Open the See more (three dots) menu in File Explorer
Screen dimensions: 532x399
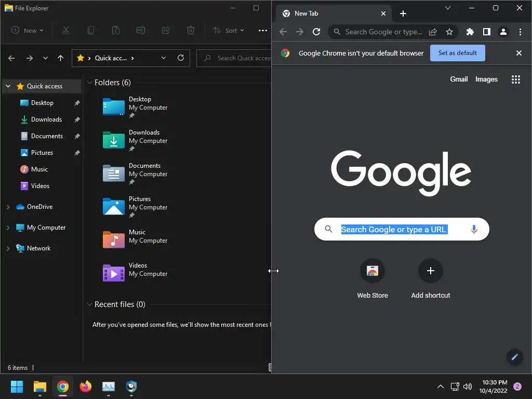[x=262, y=31]
